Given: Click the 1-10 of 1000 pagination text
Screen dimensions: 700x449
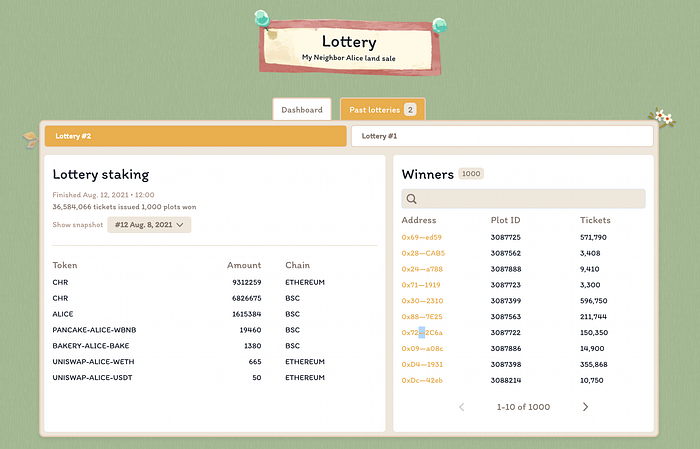Looking at the screenshot, I should (523, 407).
